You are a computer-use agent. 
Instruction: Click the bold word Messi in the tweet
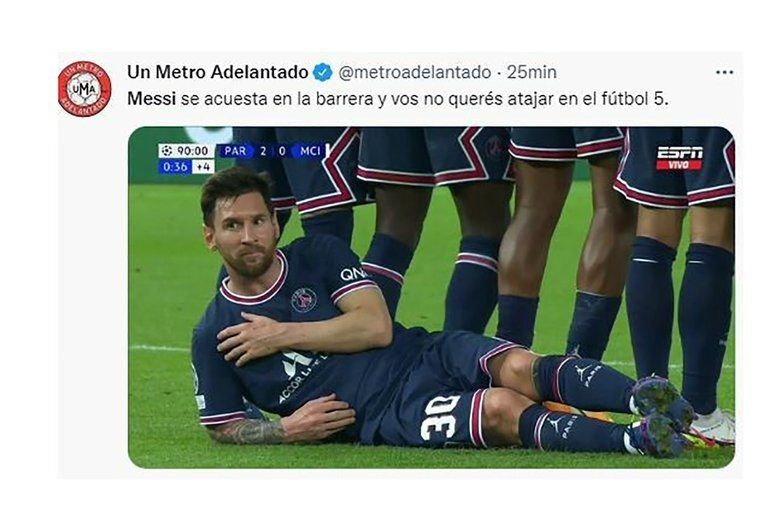(x=151, y=99)
